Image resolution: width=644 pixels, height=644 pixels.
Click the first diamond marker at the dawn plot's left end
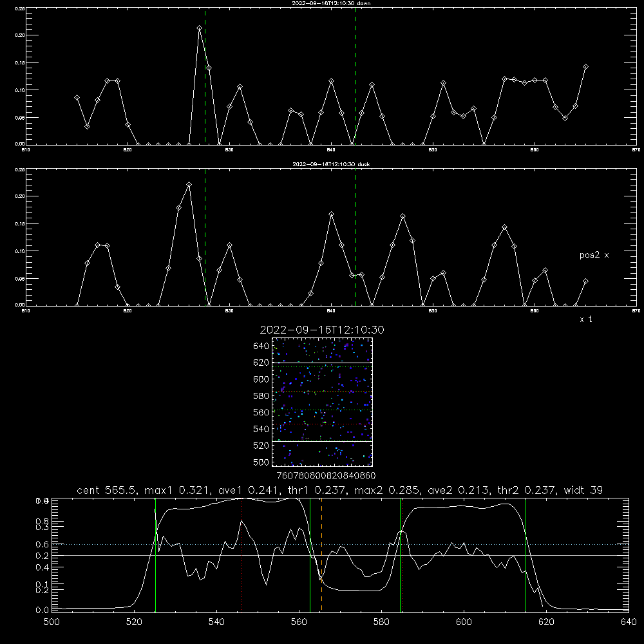coord(77,98)
